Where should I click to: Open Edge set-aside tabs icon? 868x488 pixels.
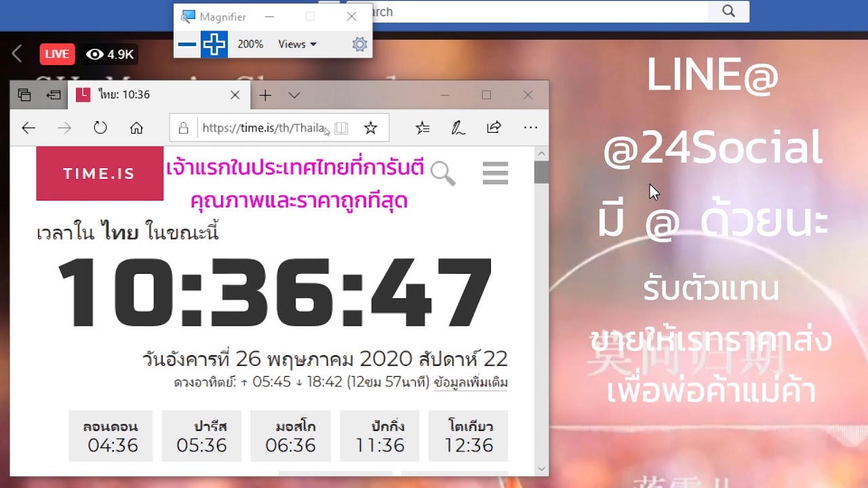(x=24, y=95)
